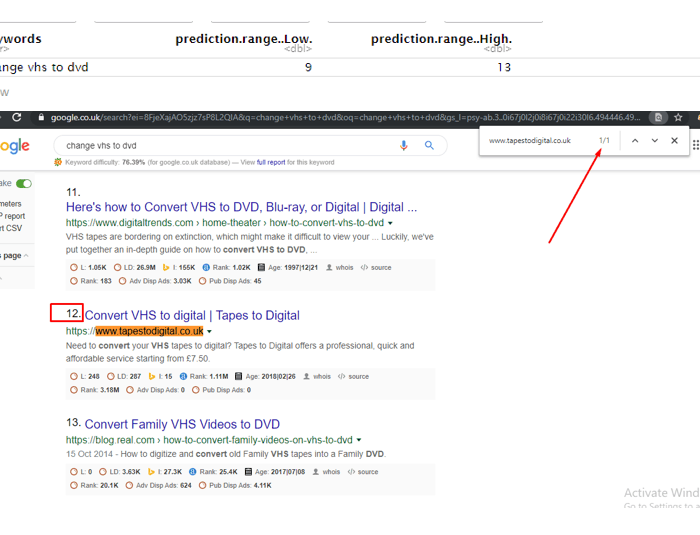Click the browser address bar URL
Viewport: 700px width, 535px height.
345,117
